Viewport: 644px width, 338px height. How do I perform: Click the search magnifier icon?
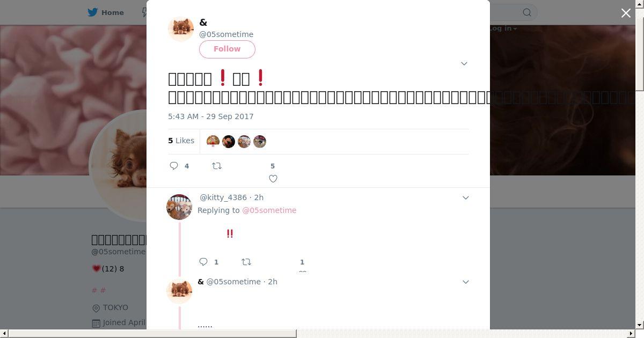[527, 12]
